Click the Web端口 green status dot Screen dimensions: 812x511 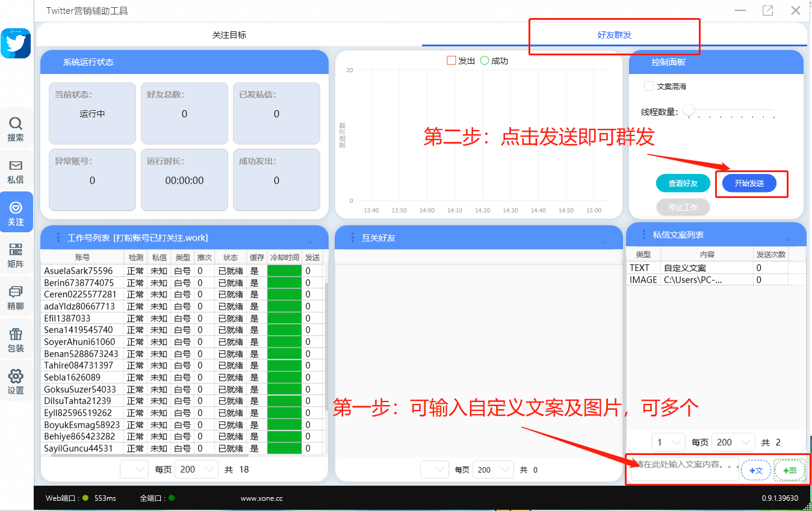click(x=85, y=498)
